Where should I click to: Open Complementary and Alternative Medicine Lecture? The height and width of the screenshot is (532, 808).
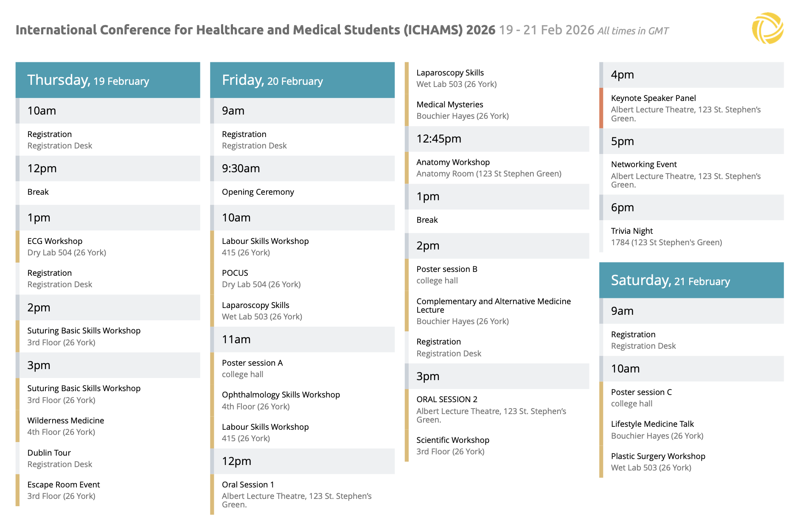(497, 311)
